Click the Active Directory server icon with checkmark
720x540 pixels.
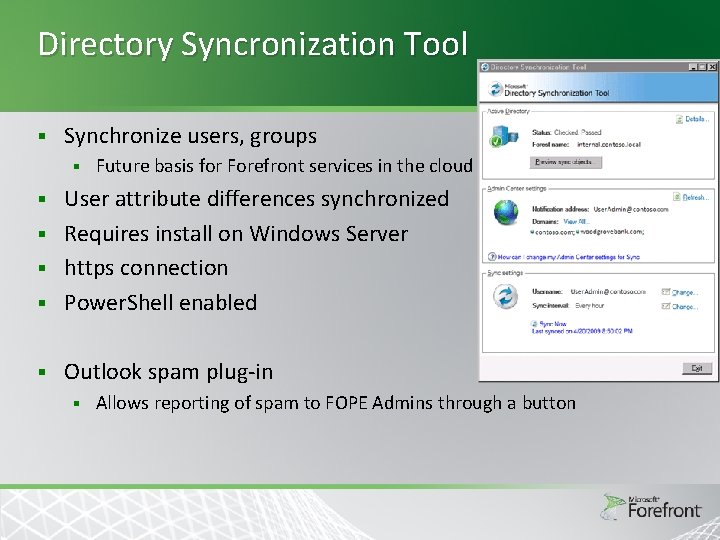503,136
